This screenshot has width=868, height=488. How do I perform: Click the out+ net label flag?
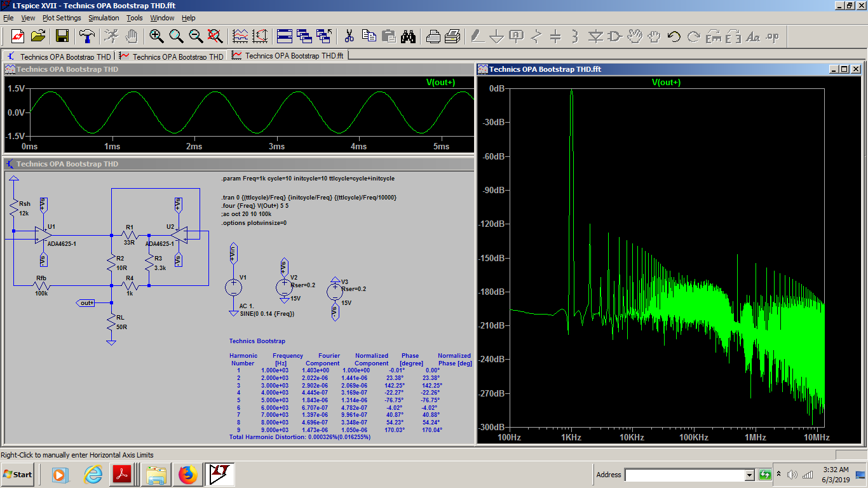(x=85, y=303)
